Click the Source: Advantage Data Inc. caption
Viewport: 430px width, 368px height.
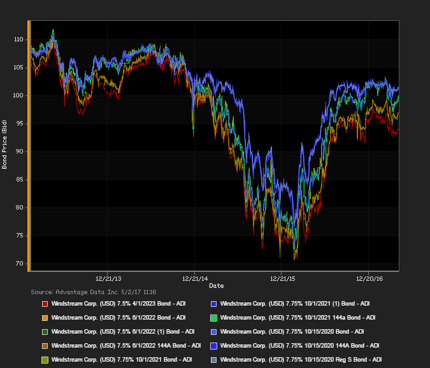pos(93,292)
